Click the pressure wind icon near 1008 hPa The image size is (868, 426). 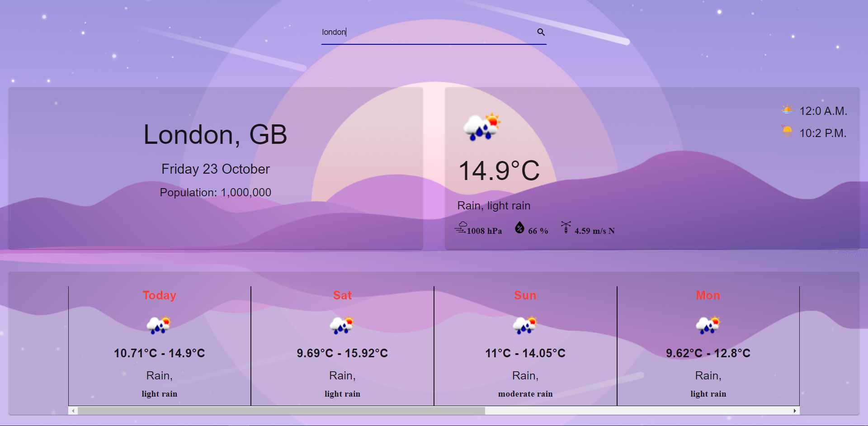460,227
